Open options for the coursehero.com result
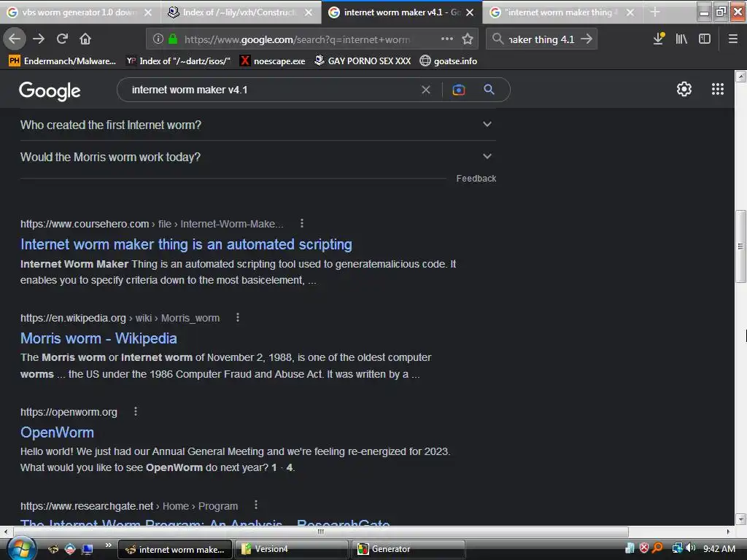Image resolution: width=747 pixels, height=560 pixels. coord(301,223)
